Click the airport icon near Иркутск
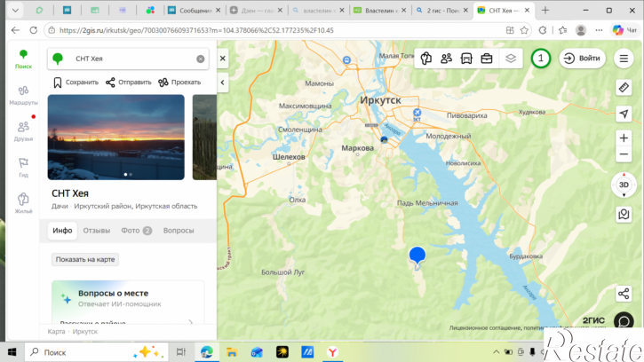Viewport: 644px width, 362px height. [417, 113]
